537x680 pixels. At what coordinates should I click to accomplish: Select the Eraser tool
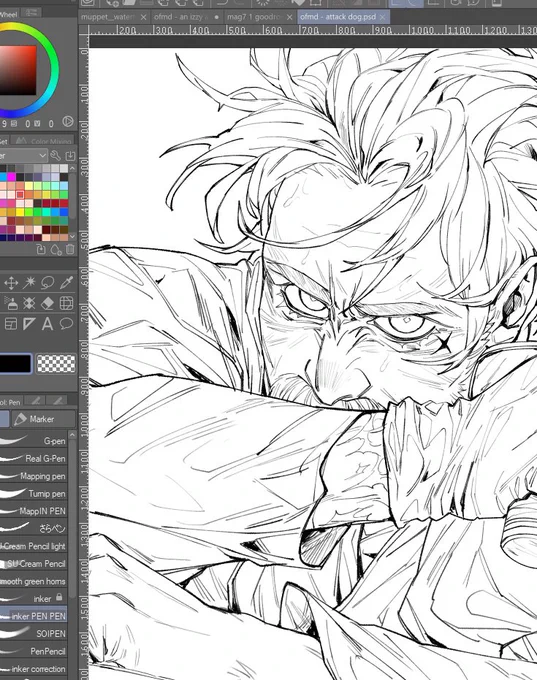pos(48,303)
